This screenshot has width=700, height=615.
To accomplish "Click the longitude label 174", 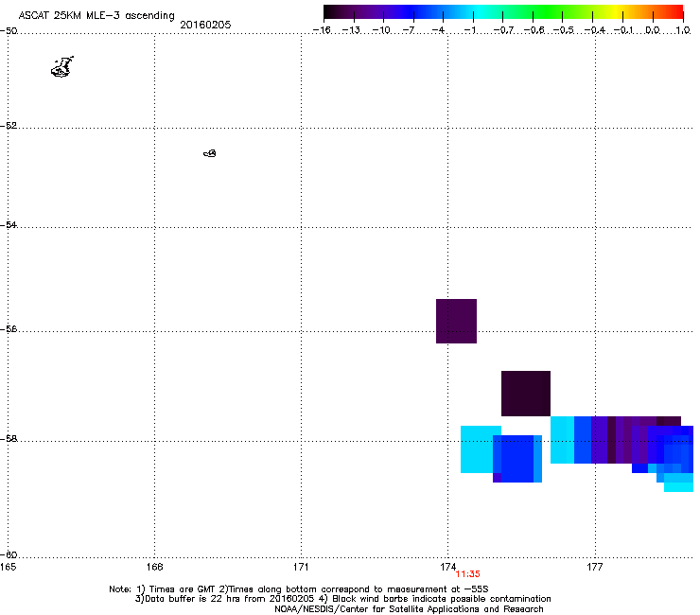I will point(447,567).
